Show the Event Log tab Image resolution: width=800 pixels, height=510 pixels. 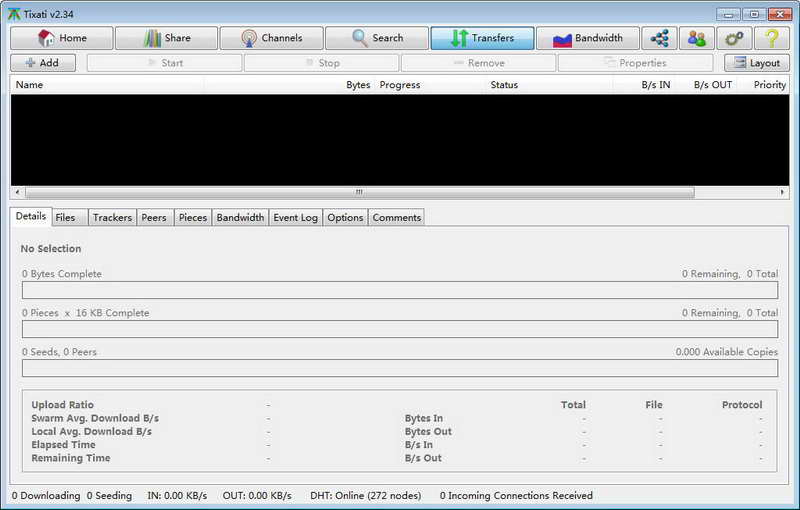(x=295, y=217)
